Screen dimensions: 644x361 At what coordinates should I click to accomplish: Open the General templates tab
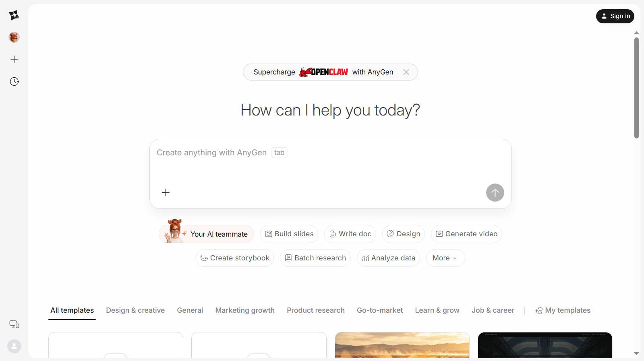tap(190, 310)
